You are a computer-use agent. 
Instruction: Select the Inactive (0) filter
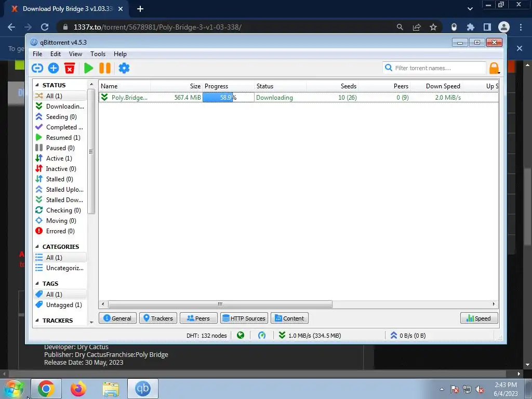click(60, 169)
